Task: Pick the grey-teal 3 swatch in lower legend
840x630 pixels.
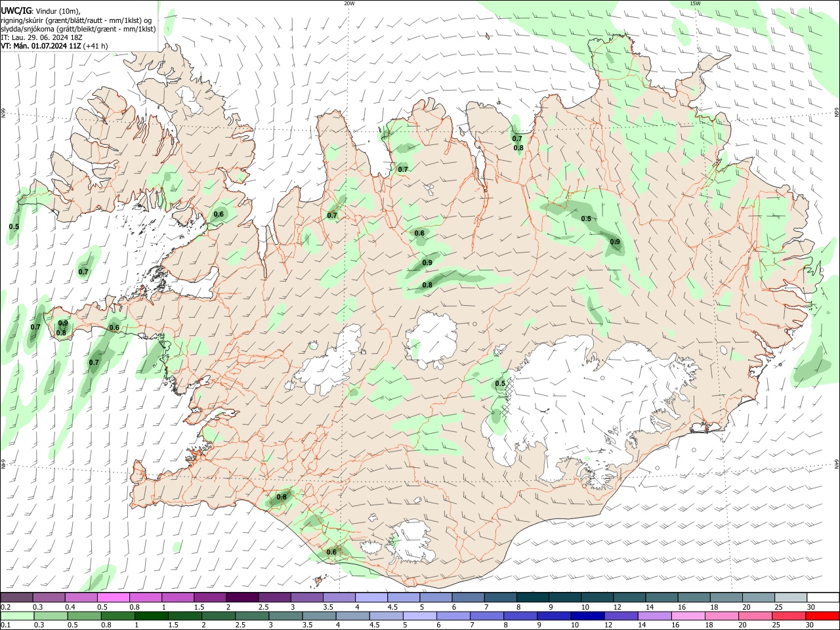Action: tap(285, 616)
